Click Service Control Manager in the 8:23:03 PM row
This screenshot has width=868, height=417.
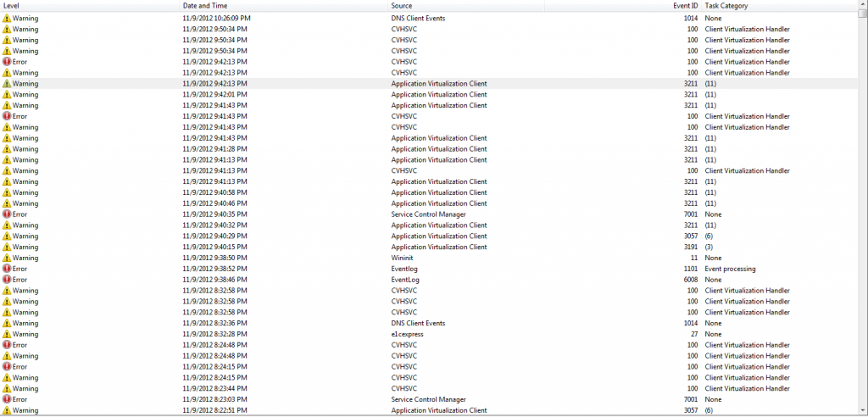[428, 399]
